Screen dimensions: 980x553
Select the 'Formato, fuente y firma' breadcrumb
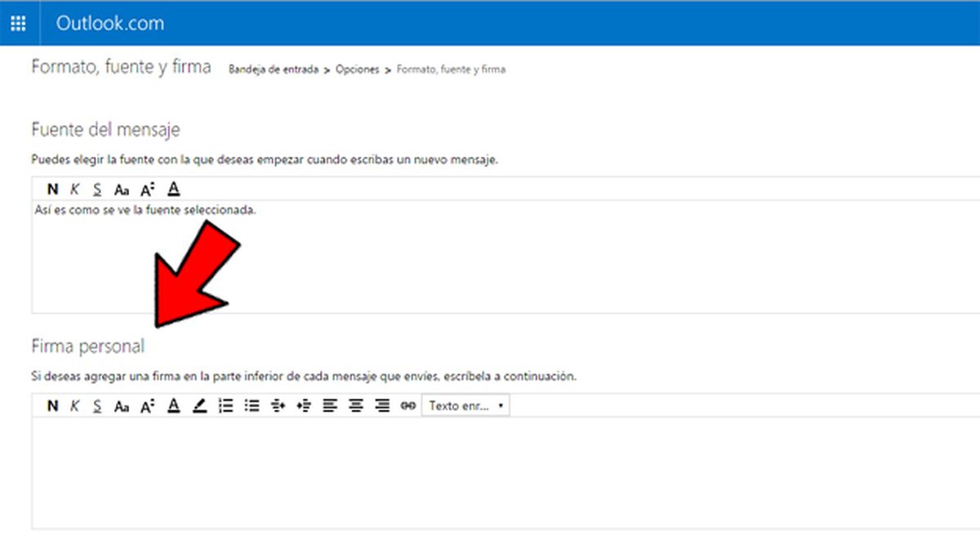pyautogui.click(x=450, y=69)
